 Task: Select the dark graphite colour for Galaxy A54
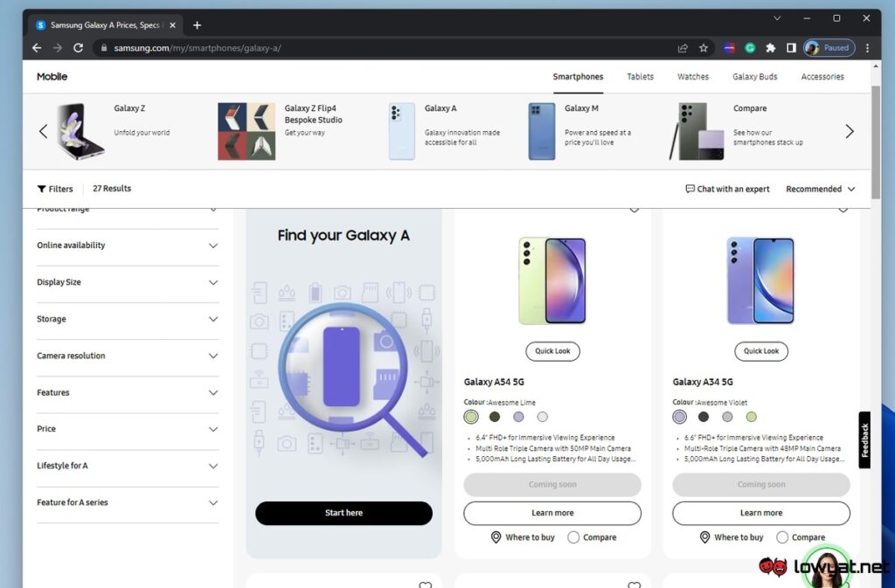click(495, 417)
